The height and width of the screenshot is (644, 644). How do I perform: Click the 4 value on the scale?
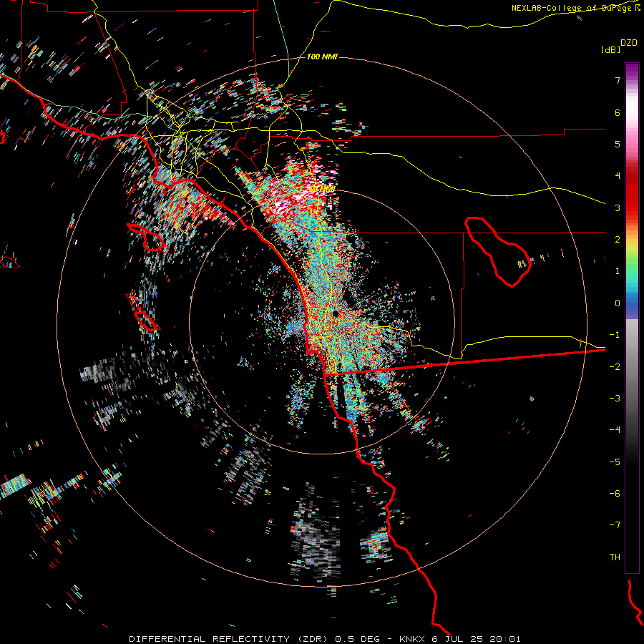tap(618, 176)
